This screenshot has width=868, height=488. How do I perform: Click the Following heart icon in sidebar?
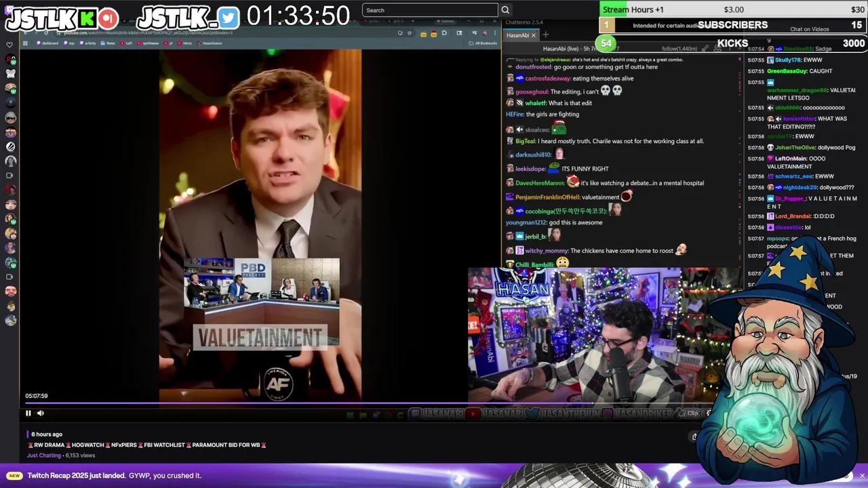click(9, 45)
